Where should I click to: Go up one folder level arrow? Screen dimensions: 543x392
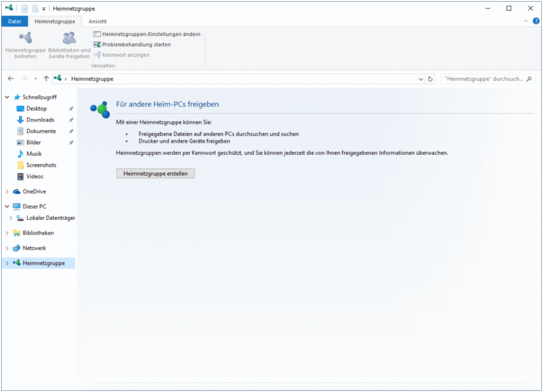(46, 79)
